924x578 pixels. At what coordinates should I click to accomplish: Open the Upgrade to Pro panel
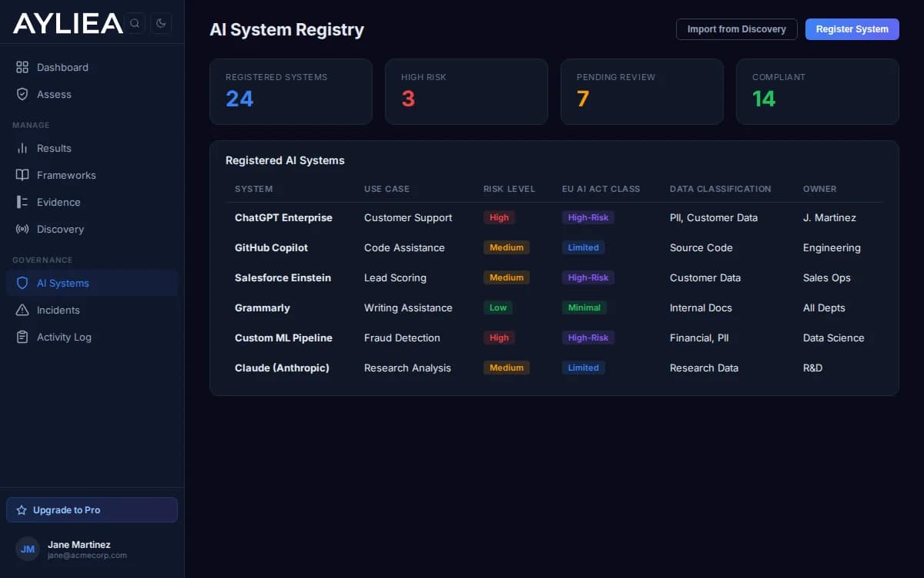point(92,509)
